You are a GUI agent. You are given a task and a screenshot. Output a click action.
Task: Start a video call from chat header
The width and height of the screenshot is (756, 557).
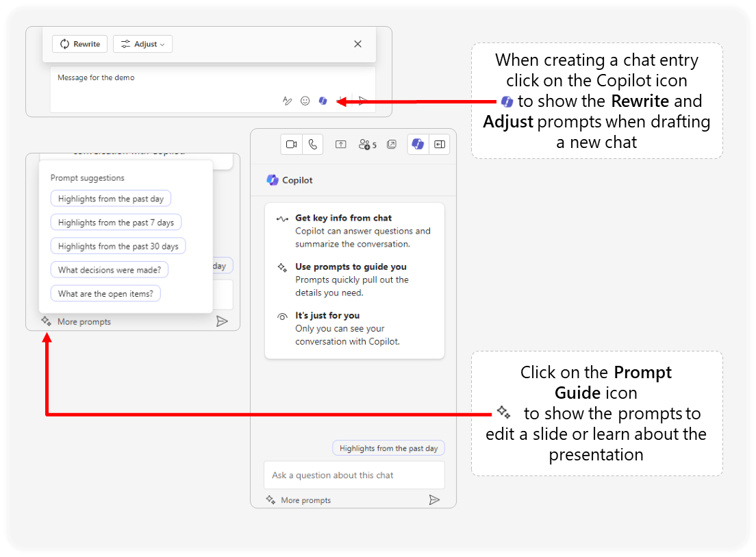[291, 145]
